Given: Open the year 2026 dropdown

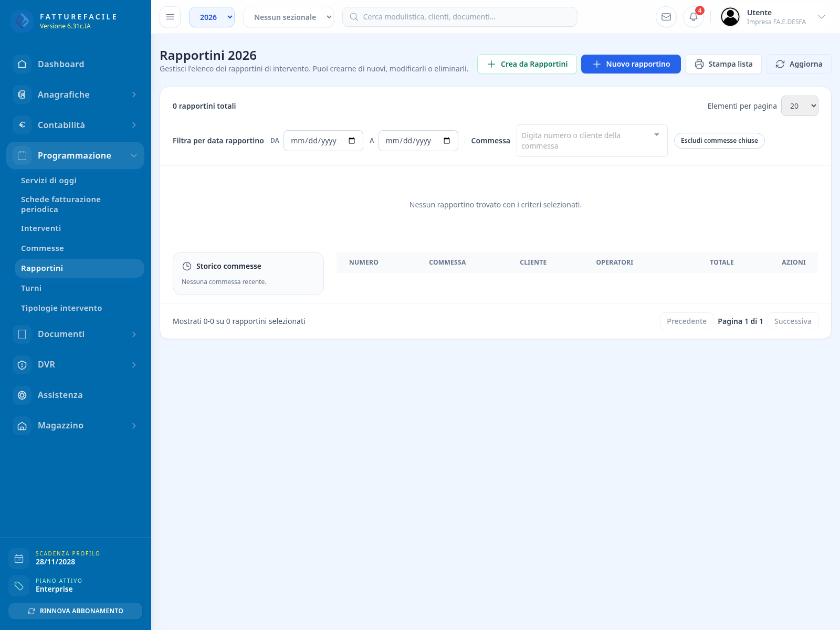Looking at the screenshot, I should [212, 17].
